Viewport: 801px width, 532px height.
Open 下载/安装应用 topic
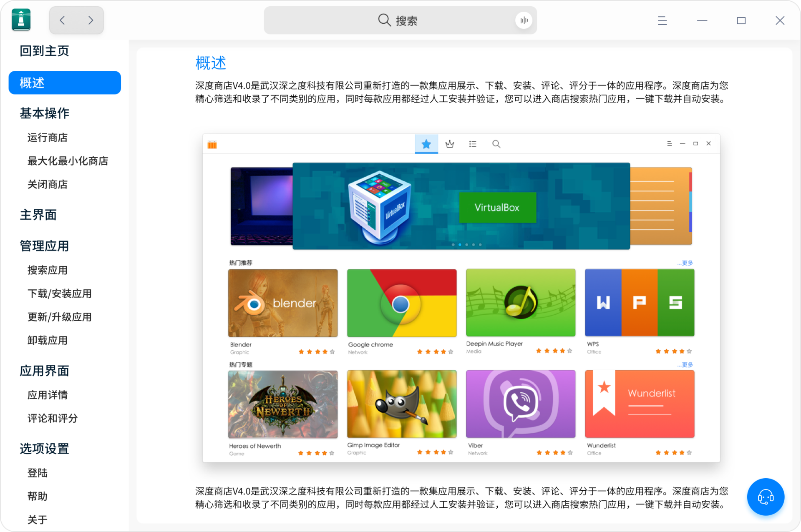59,294
